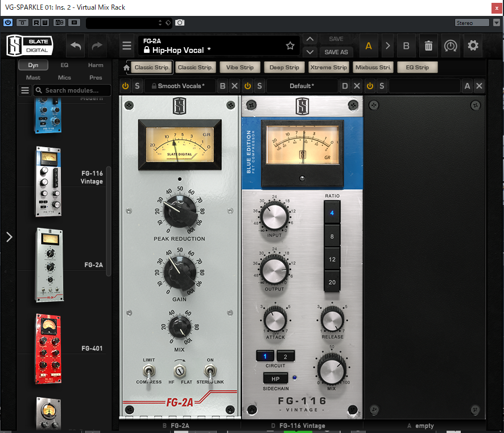Copy A to B with the arrow button
Viewport: 504px width, 433px height.
click(387, 46)
